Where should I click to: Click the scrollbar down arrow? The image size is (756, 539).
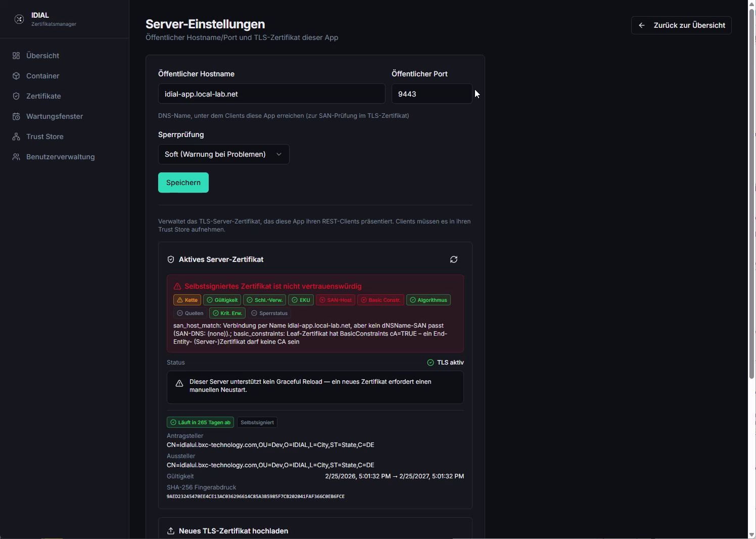(x=751, y=534)
